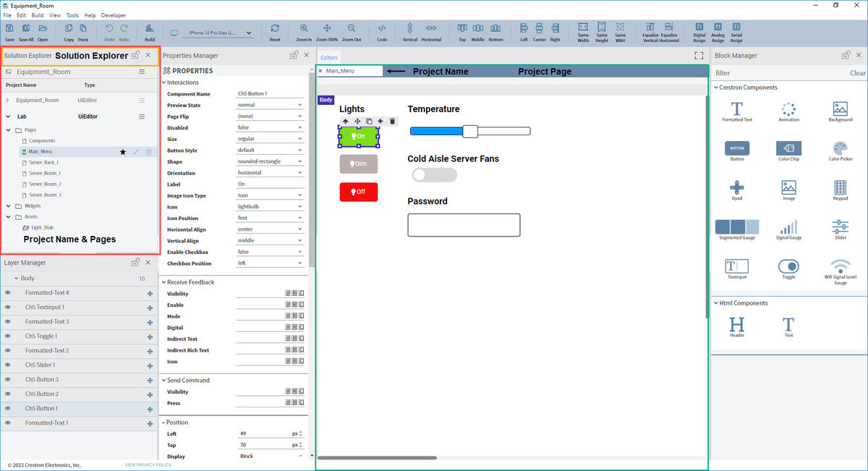Switch to the Main_Menu editor tab

pyautogui.click(x=340, y=71)
